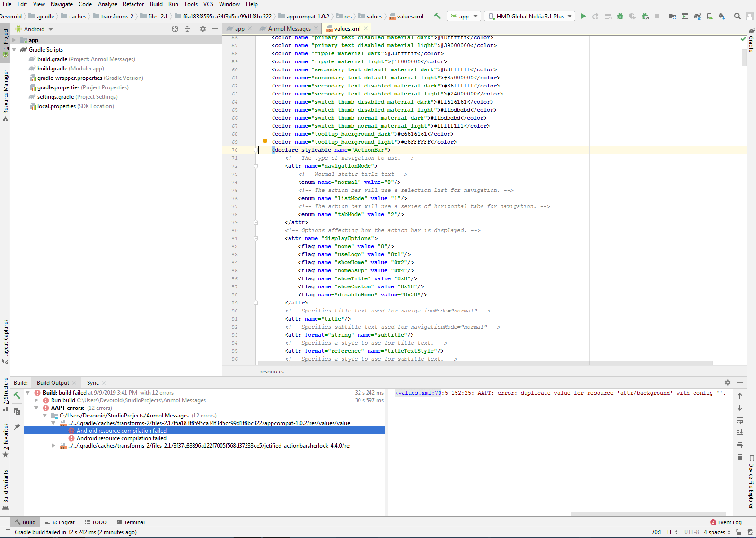Open the Event Log
Screen dimensions: 756x538
pyautogui.click(x=726, y=522)
